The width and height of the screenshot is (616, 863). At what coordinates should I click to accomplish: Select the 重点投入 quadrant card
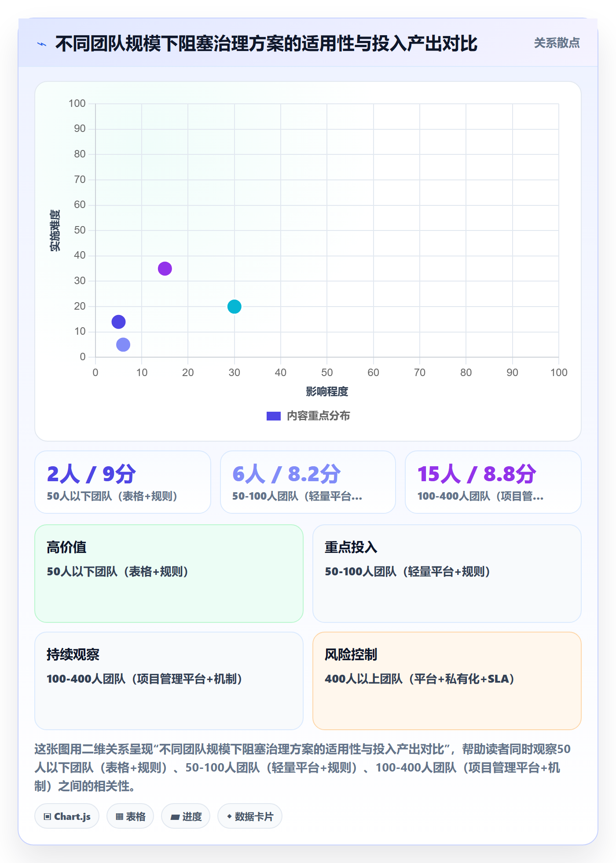[x=447, y=574]
